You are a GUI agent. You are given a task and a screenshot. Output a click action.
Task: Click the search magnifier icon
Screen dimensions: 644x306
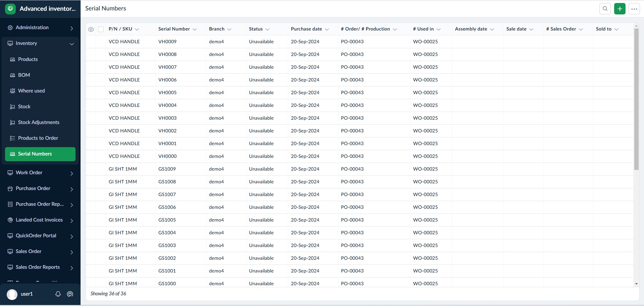pos(605,9)
